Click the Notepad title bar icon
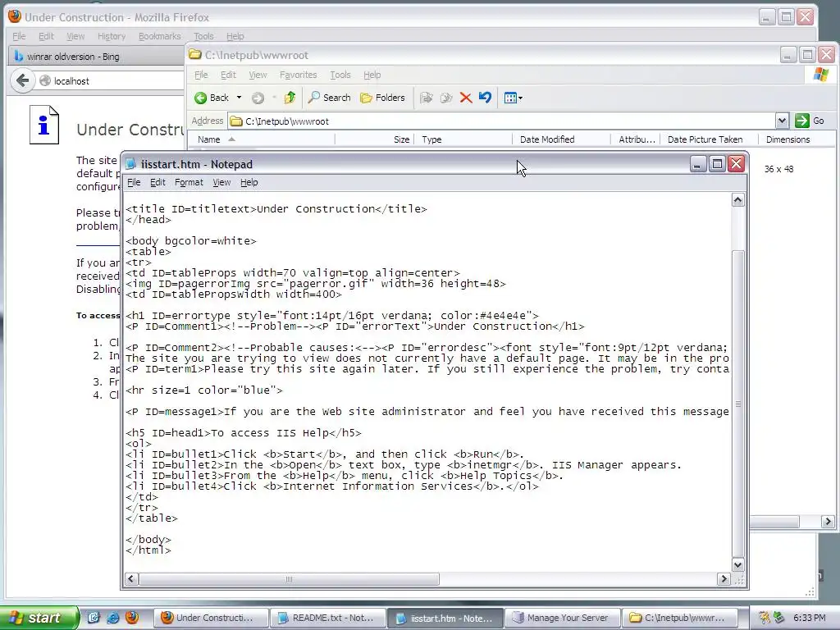The image size is (840, 630). 130,164
